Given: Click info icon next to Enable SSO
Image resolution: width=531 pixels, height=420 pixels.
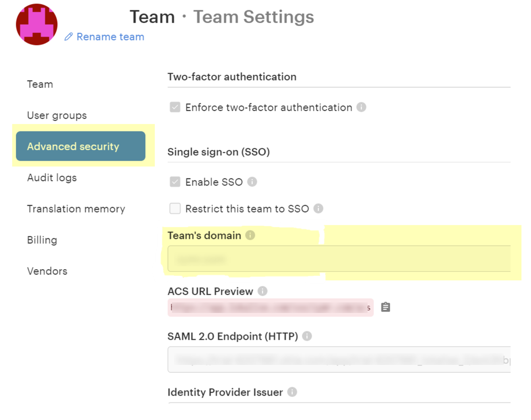Looking at the screenshot, I should click(252, 182).
